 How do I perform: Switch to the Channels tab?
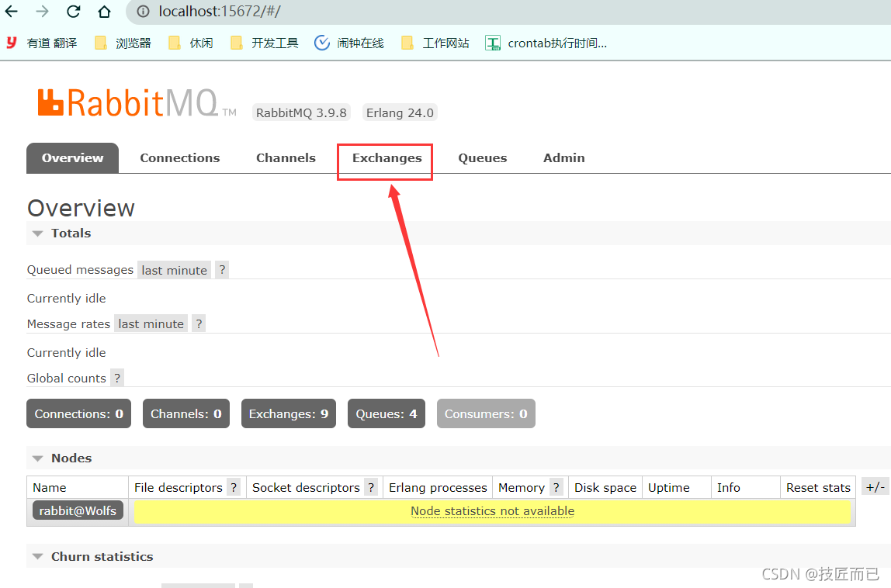coord(286,158)
